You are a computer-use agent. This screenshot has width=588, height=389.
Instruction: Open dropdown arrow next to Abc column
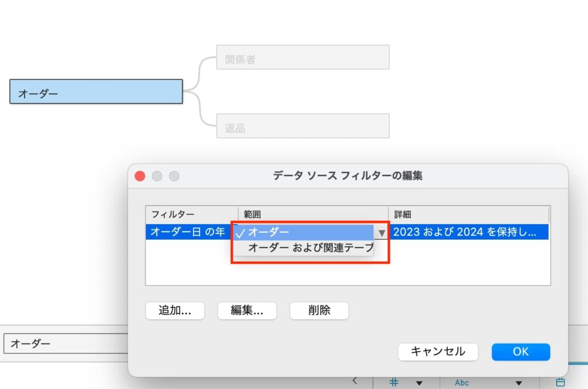point(519,383)
